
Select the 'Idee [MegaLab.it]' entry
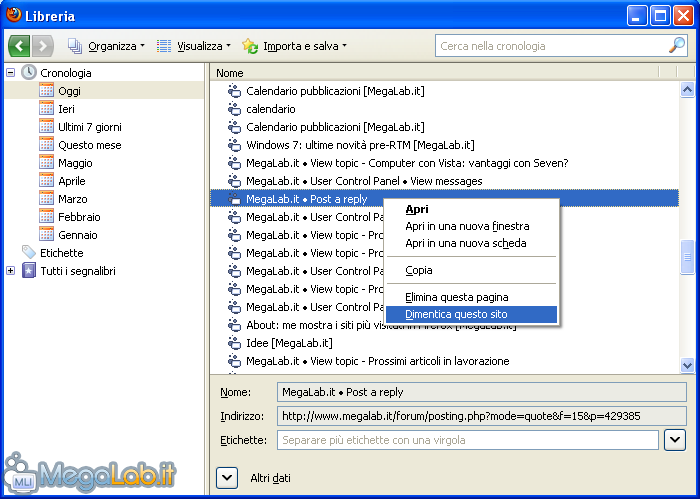pos(289,343)
